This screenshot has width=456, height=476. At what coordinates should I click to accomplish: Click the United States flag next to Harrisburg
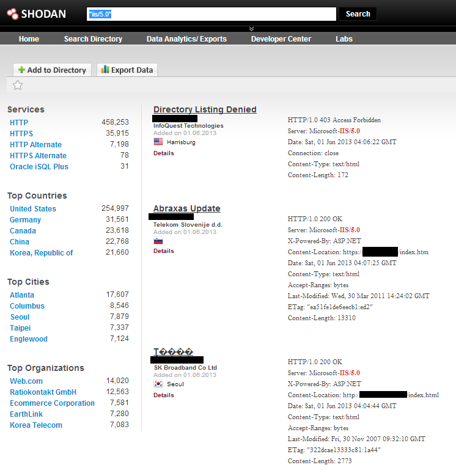coord(158,142)
